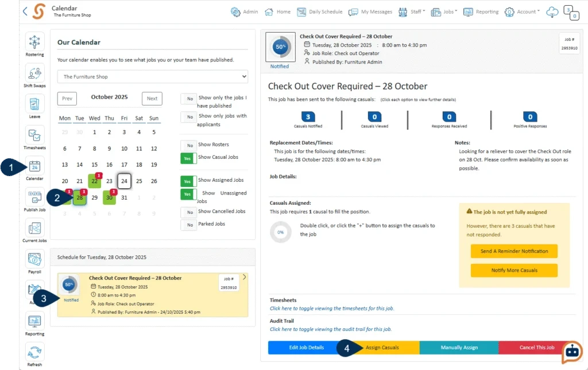Open Shift Swaps in the sidebar
The width and height of the screenshot is (588, 370).
[34, 73]
